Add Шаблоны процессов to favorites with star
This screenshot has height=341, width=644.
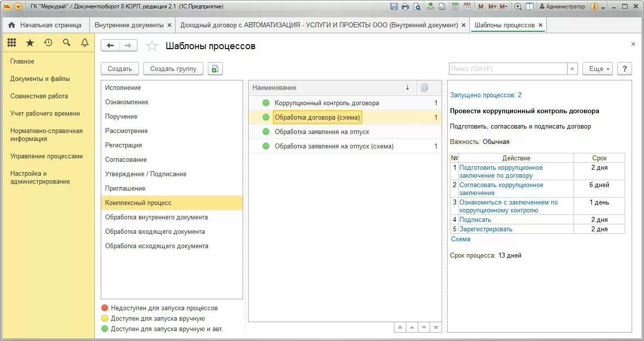tap(152, 46)
